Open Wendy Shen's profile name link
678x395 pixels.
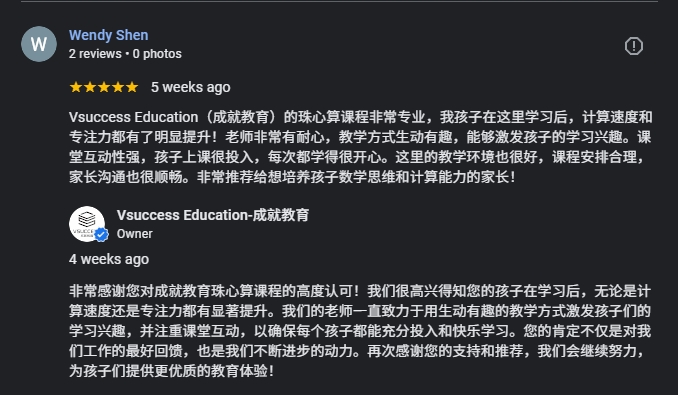(109, 35)
